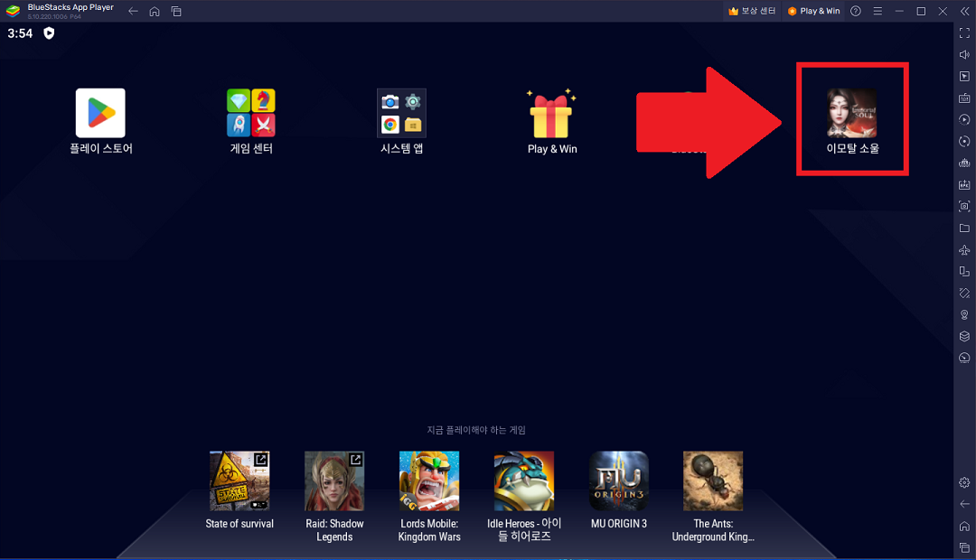The height and width of the screenshot is (560, 976).
Task: Click the volume icon in sidebar
Action: pos(964,55)
